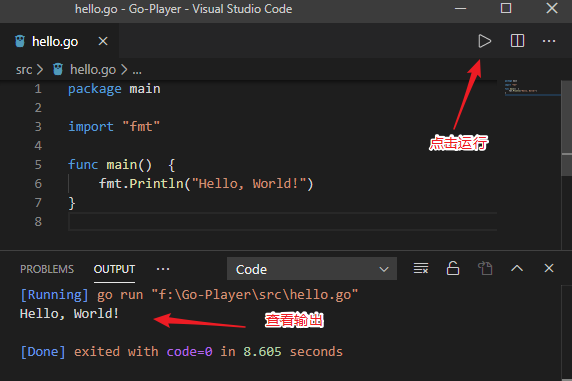
Task: Select the hello.go editor tab
Action: click(x=59, y=41)
